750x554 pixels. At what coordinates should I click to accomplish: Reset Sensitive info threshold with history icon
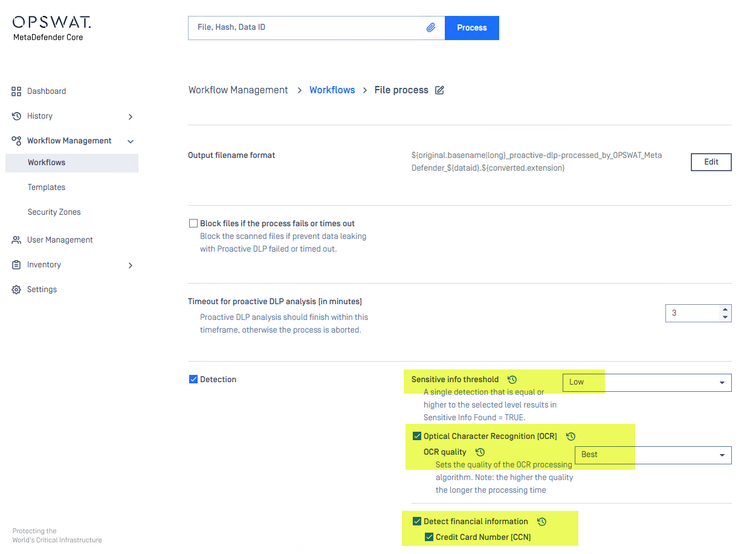[512, 380]
